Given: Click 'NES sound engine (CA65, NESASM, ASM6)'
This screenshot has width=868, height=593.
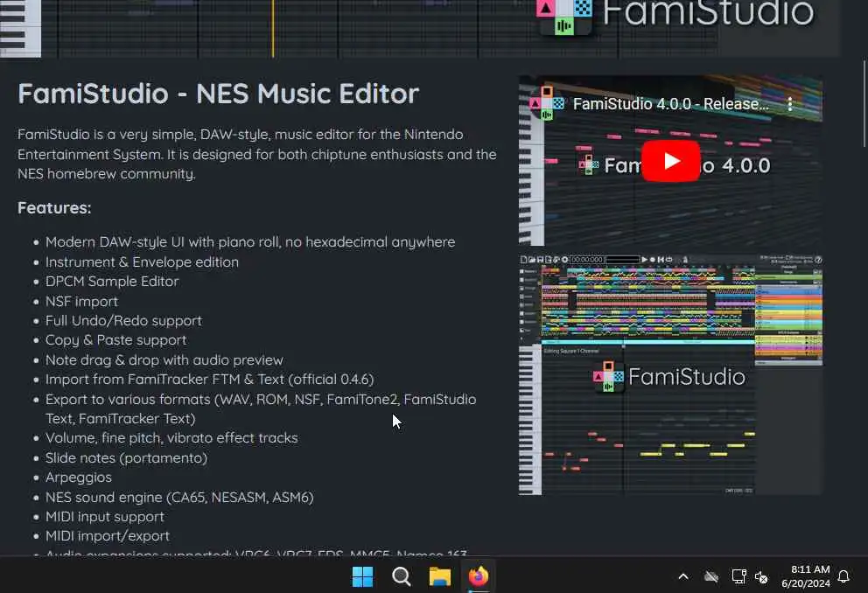Looking at the screenshot, I should (179, 498).
